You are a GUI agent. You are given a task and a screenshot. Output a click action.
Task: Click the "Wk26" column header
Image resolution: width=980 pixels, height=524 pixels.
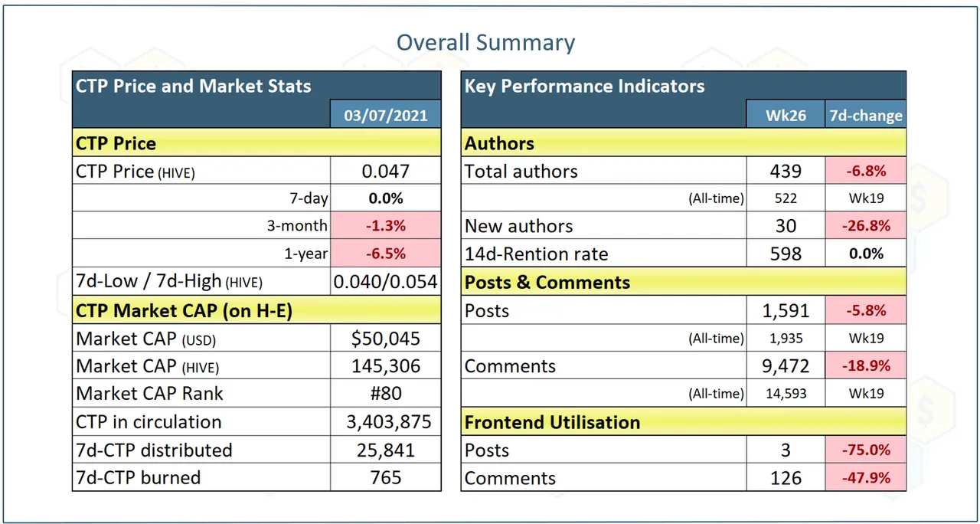coord(786,115)
